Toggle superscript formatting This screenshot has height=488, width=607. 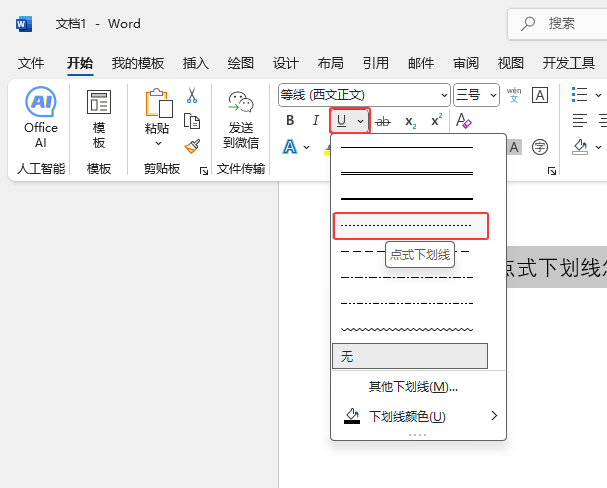coord(436,121)
